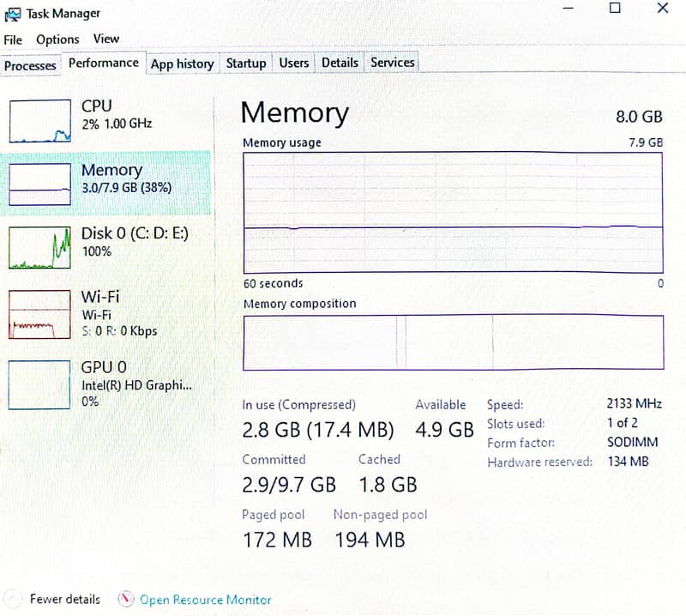
Task: Switch to the Details tab
Action: tap(340, 63)
